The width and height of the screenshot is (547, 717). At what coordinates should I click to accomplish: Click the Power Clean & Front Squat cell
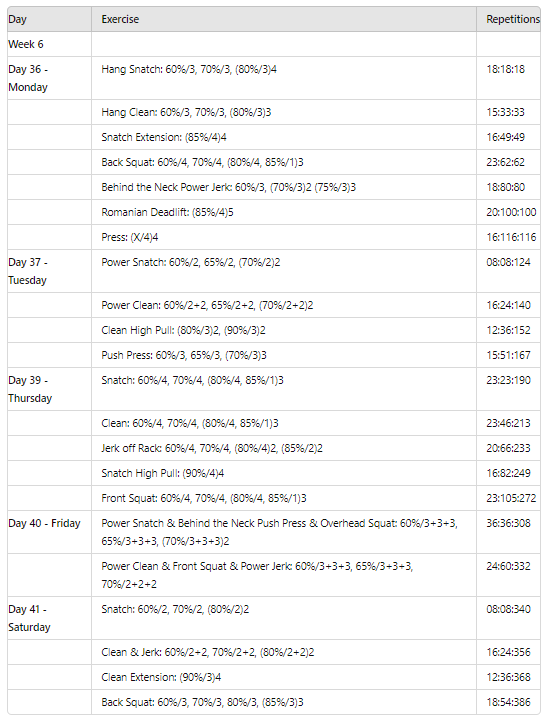pyautogui.click(x=284, y=575)
